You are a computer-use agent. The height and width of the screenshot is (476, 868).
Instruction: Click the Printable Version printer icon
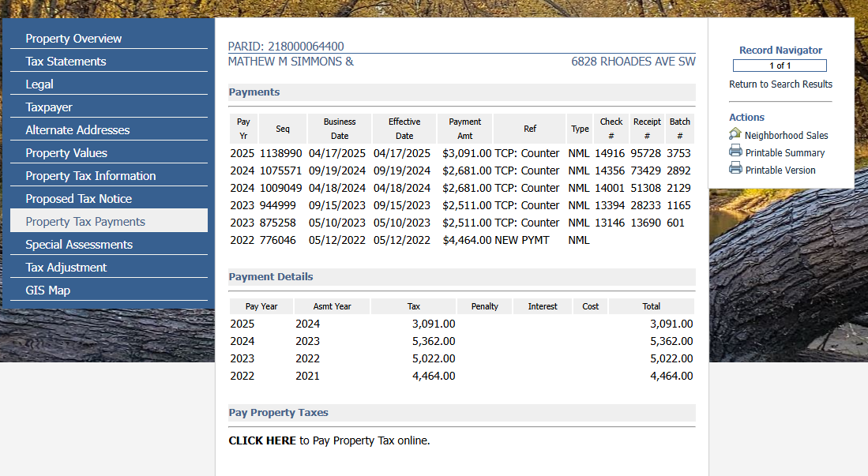click(x=735, y=169)
